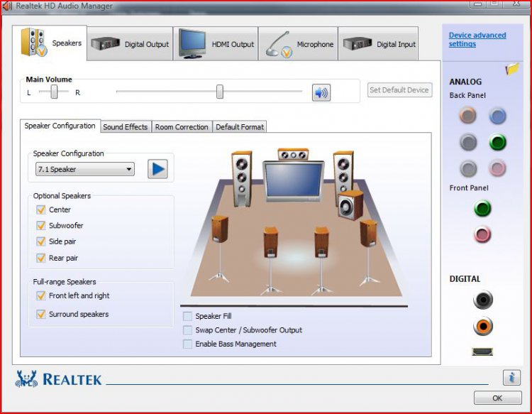The width and height of the screenshot is (532, 414).
Task: Click the OK button
Action: [x=497, y=398]
